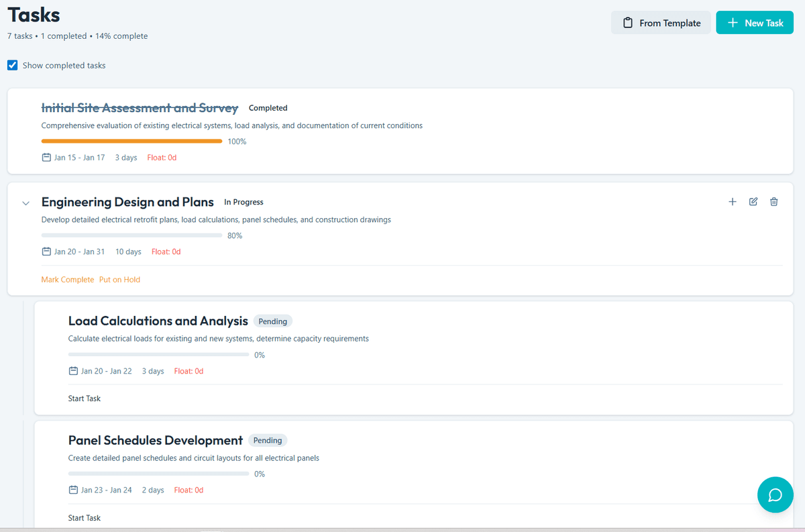Open the From Template dialog
The image size is (805, 532).
(661, 22)
